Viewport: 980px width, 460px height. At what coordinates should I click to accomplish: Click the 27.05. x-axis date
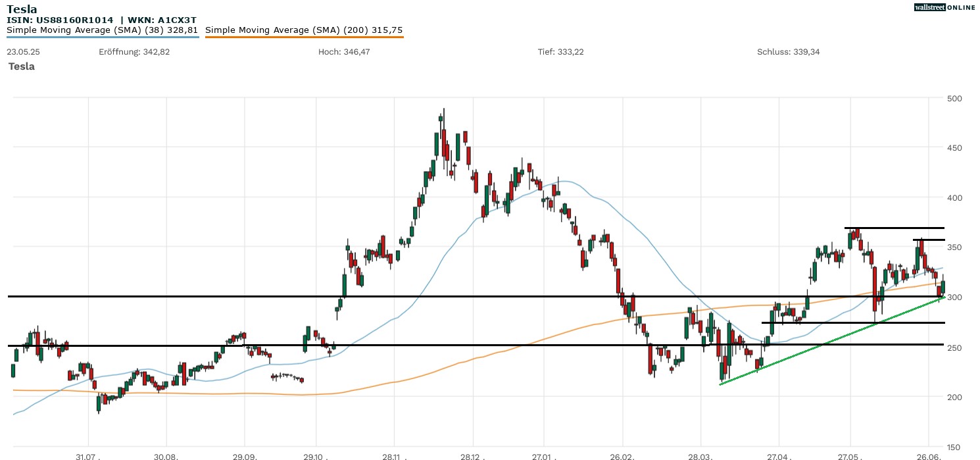(850, 457)
